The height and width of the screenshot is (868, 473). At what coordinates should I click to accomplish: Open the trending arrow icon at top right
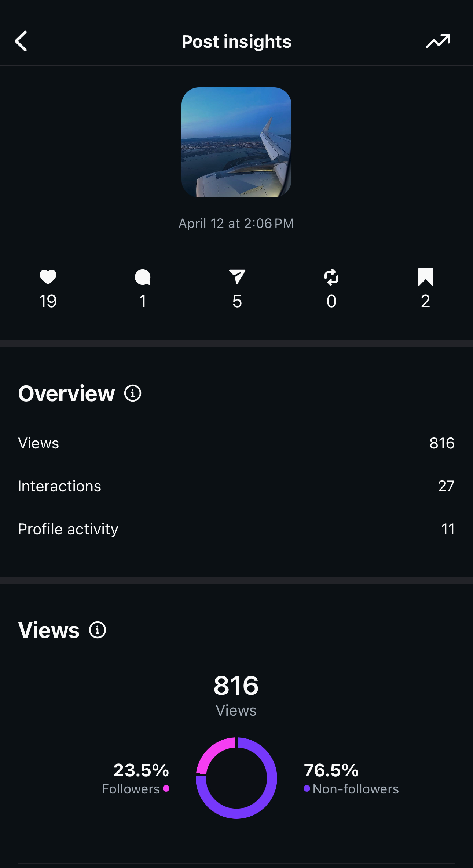[437, 41]
